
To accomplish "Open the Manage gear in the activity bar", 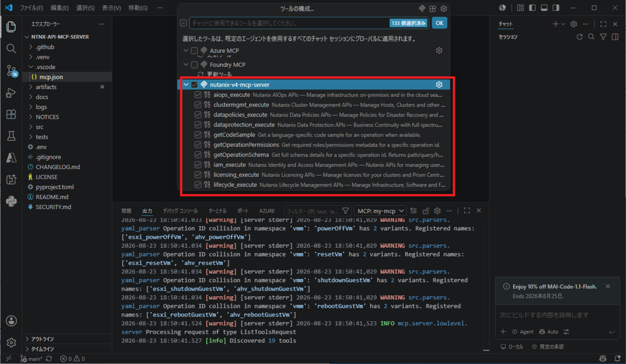I will click(x=11, y=342).
